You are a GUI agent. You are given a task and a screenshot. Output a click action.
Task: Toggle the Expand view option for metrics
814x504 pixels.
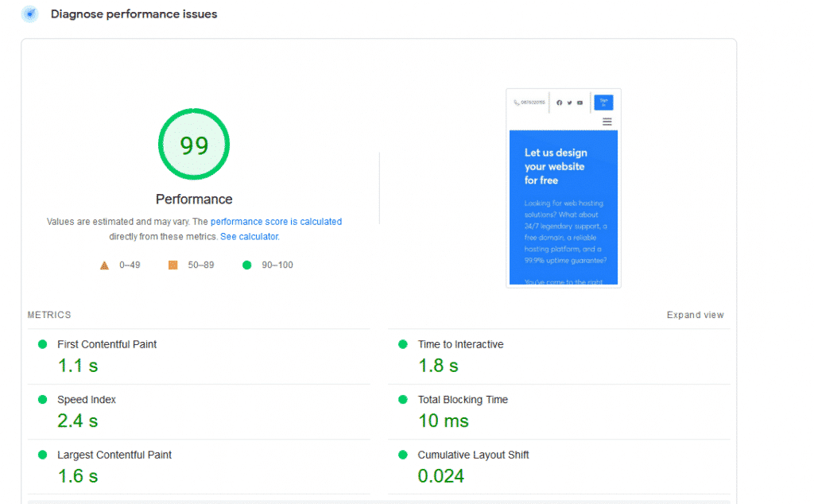coord(695,316)
